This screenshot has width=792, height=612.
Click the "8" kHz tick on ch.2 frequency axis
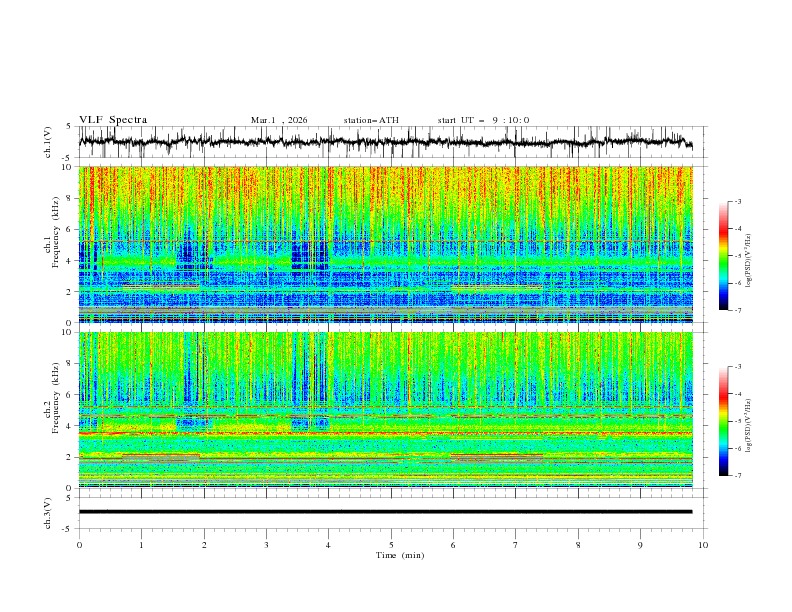[x=70, y=364]
